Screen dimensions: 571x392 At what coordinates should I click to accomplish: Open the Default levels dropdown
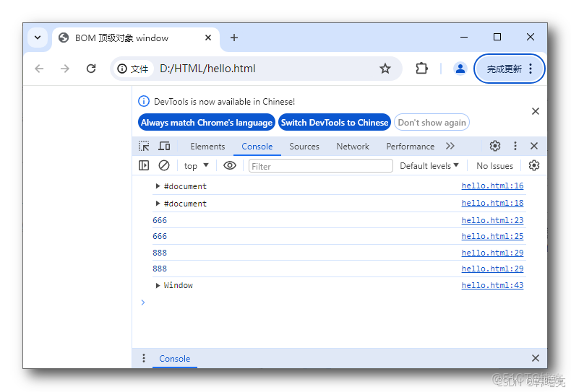pyautogui.click(x=429, y=166)
